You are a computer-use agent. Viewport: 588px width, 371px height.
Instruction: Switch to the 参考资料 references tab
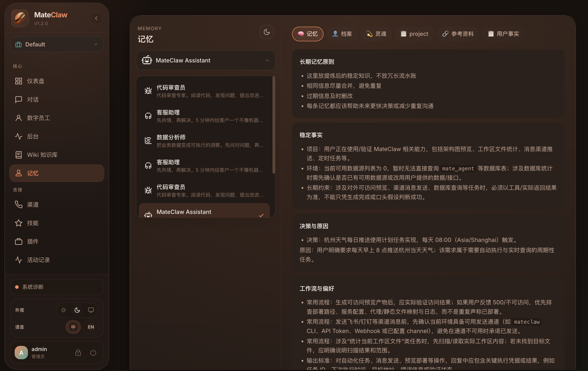coord(458,34)
